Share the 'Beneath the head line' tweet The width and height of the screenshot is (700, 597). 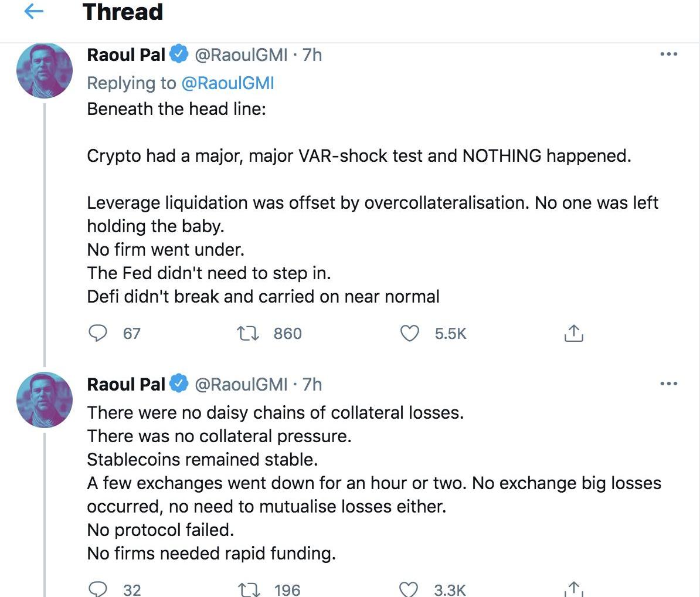[573, 333]
